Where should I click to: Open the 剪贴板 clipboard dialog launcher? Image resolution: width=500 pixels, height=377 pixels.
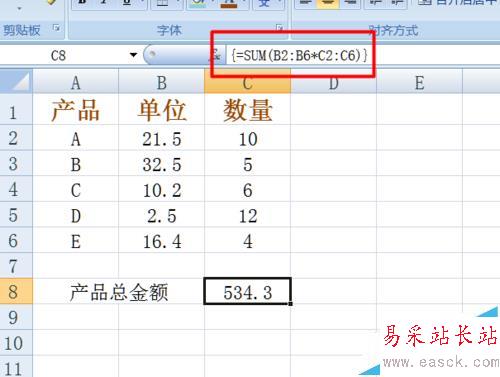57,28
